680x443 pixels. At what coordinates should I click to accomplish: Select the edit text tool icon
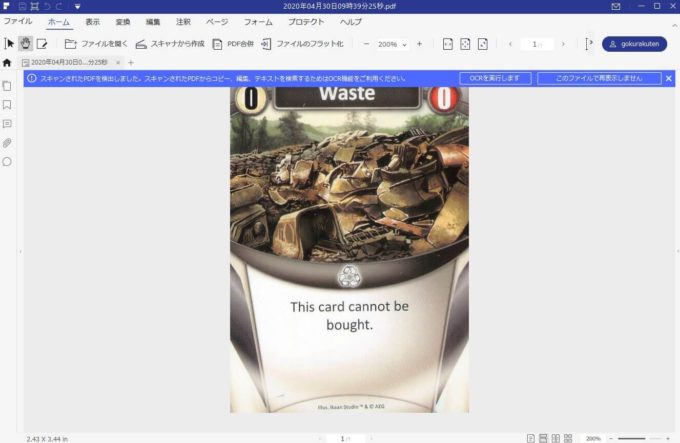[42, 44]
